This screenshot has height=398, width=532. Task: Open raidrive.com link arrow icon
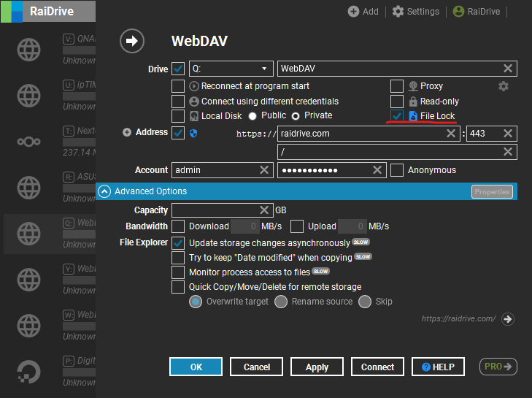[x=509, y=319]
